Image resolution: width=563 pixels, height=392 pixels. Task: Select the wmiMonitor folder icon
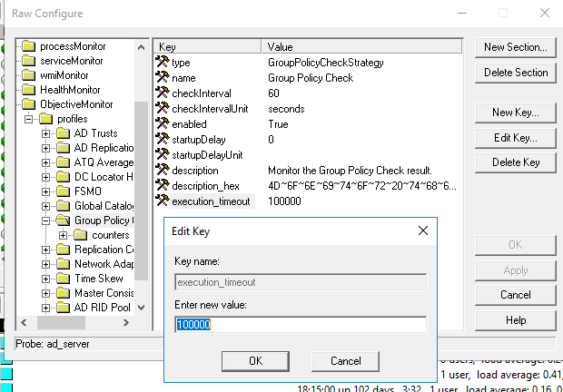coord(29,75)
